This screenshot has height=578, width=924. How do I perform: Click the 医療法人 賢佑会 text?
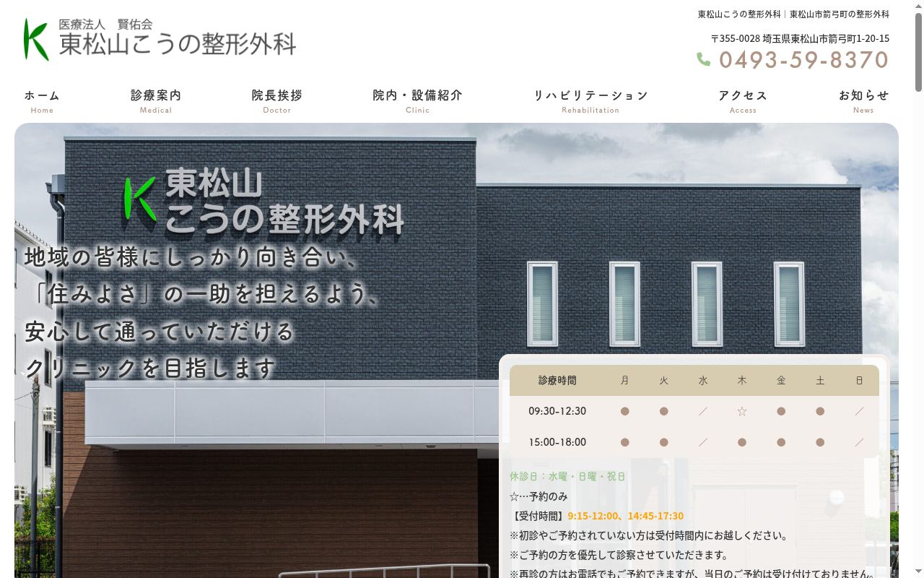pyautogui.click(x=105, y=25)
